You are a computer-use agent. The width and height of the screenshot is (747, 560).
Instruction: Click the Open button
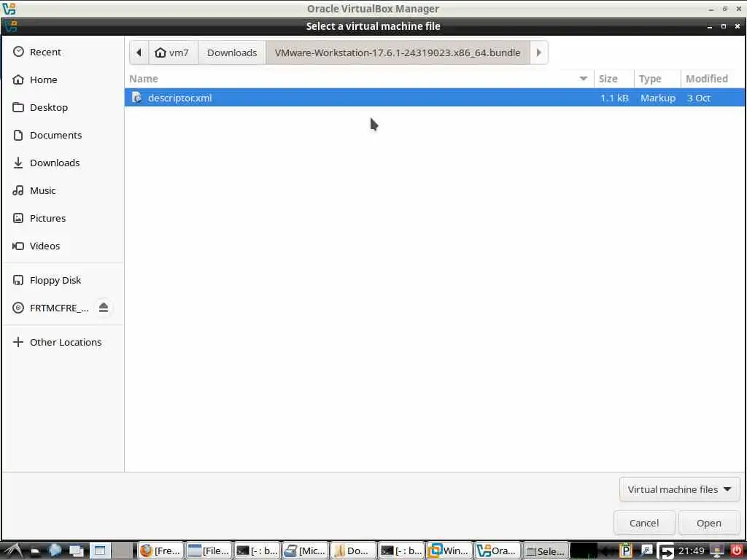coord(708,523)
